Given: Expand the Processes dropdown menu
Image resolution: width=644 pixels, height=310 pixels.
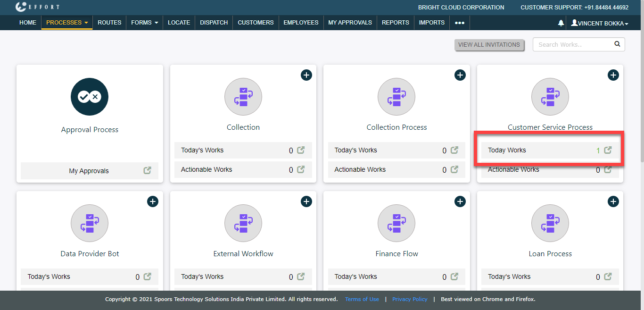Looking at the screenshot, I should [x=67, y=23].
